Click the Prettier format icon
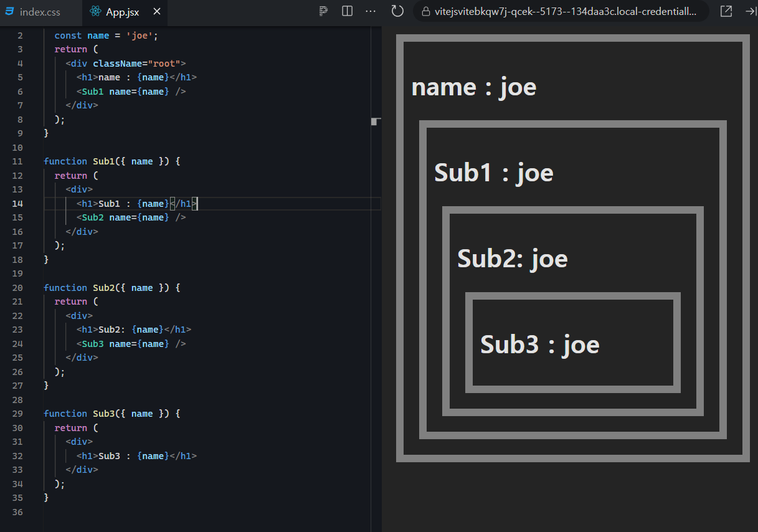 coord(323,11)
